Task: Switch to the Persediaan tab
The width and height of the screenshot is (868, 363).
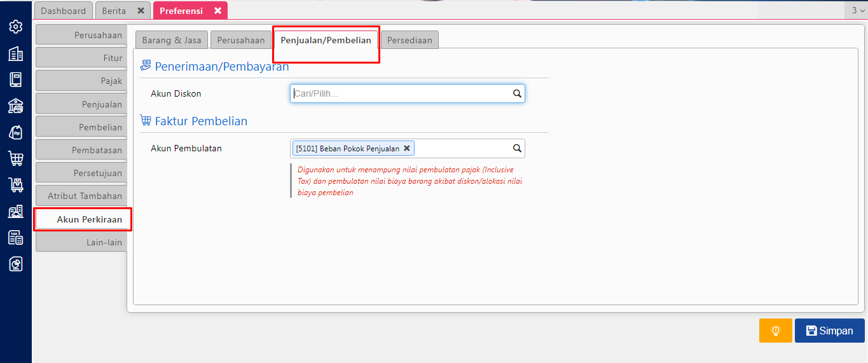Action: click(x=410, y=40)
